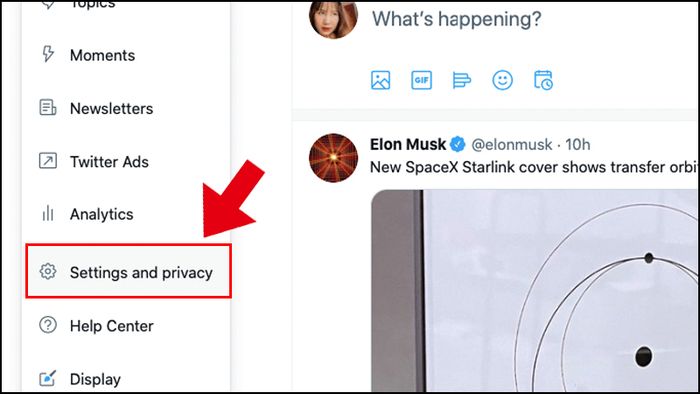Click the Moments lightning bolt icon
700x394 pixels.
click(x=48, y=54)
